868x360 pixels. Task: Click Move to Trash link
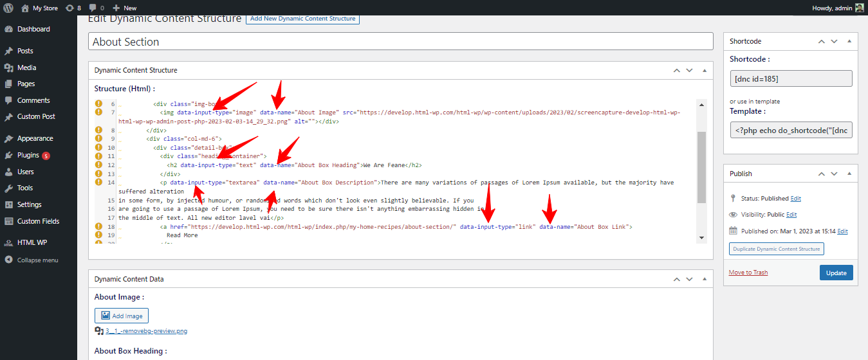(748, 273)
